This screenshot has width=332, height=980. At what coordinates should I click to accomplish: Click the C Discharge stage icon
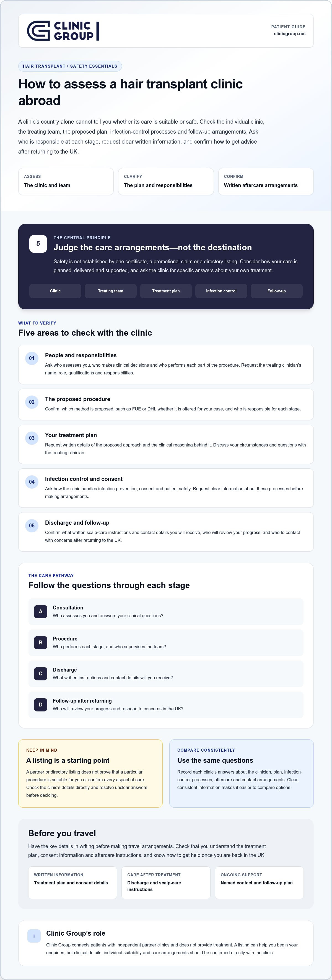41,673
